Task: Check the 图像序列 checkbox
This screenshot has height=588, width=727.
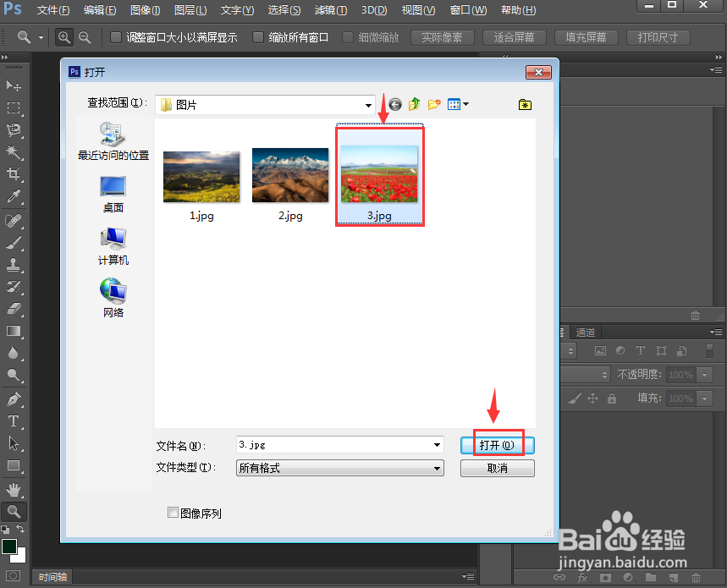Action: tap(173, 514)
